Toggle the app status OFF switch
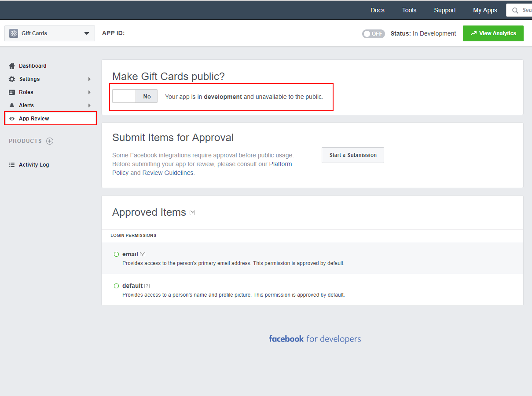The image size is (532, 396). (373, 34)
